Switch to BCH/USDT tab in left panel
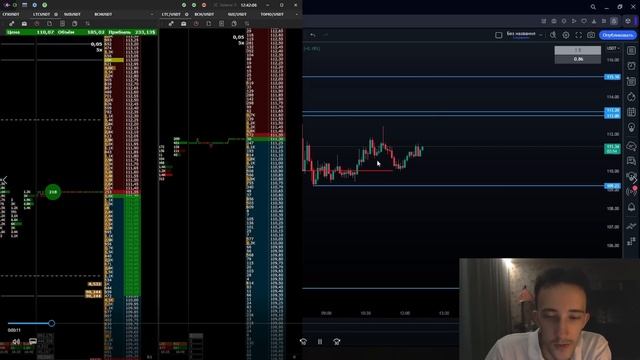This screenshot has height=360, width=640. [x=103, y=14]
